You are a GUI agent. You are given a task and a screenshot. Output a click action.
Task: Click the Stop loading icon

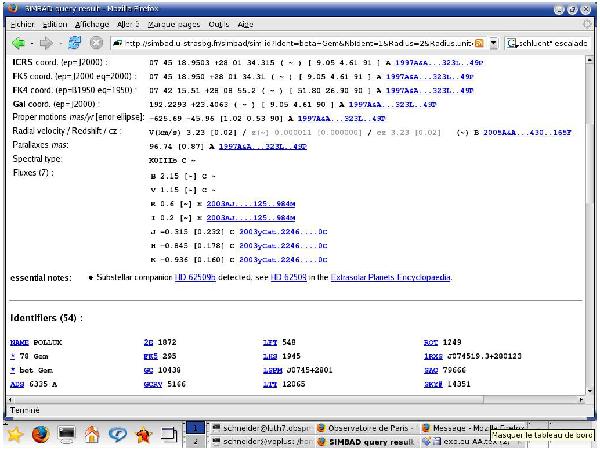click(x=96, y=43)
